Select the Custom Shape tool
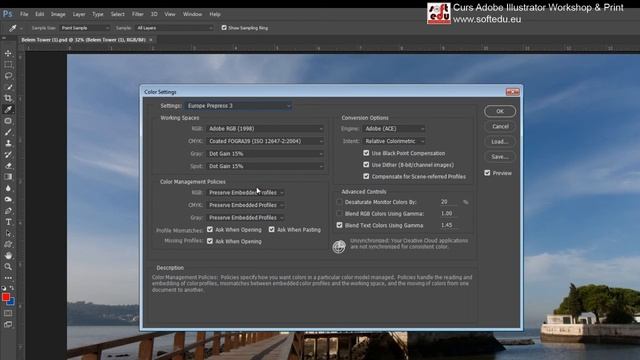 coord(8,244)
